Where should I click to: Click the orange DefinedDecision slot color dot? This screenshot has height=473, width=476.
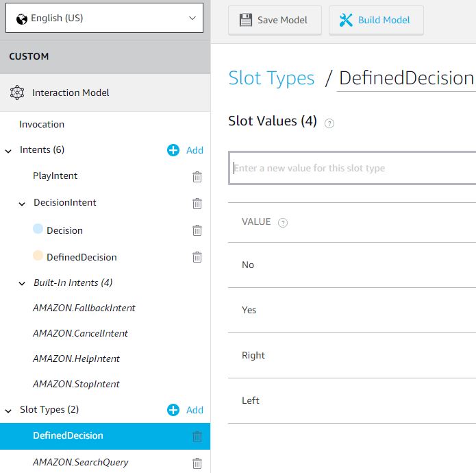click(38, 256)
